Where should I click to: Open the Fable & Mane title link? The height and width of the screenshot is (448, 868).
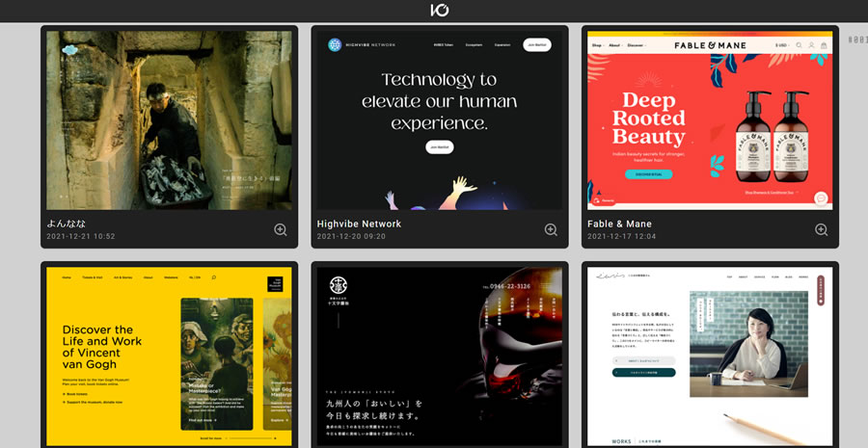619,224
